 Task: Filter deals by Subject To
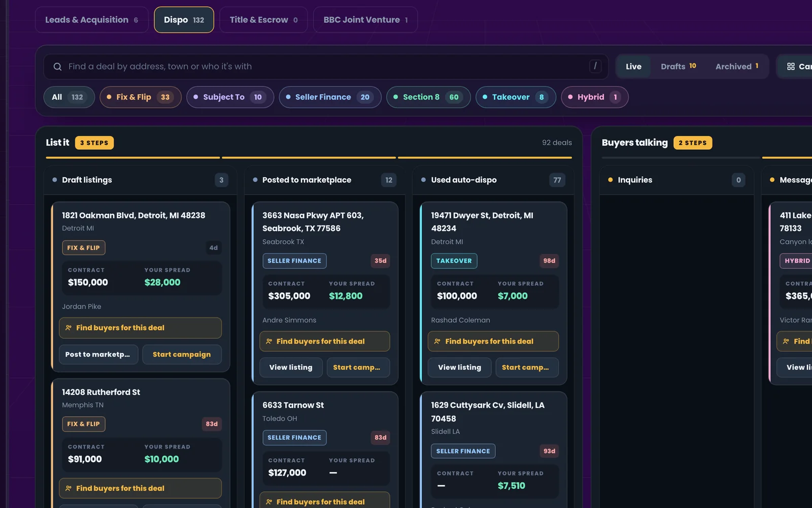[230, 97]
